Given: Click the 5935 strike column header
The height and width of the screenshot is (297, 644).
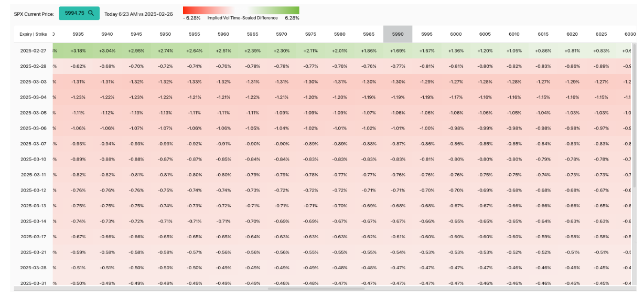Looking at the screenshot, I should [x=78, y=34].
